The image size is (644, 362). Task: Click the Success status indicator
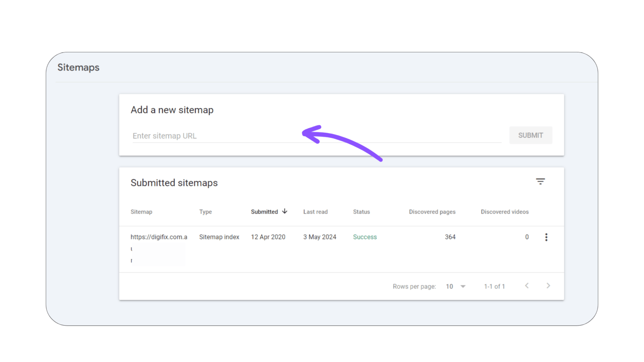[364, 237]
